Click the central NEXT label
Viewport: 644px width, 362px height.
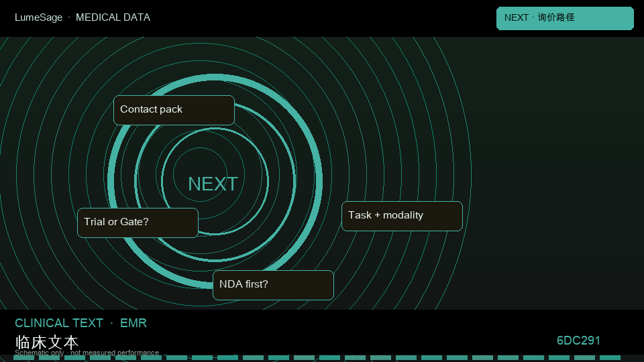[x=213, y=184]
